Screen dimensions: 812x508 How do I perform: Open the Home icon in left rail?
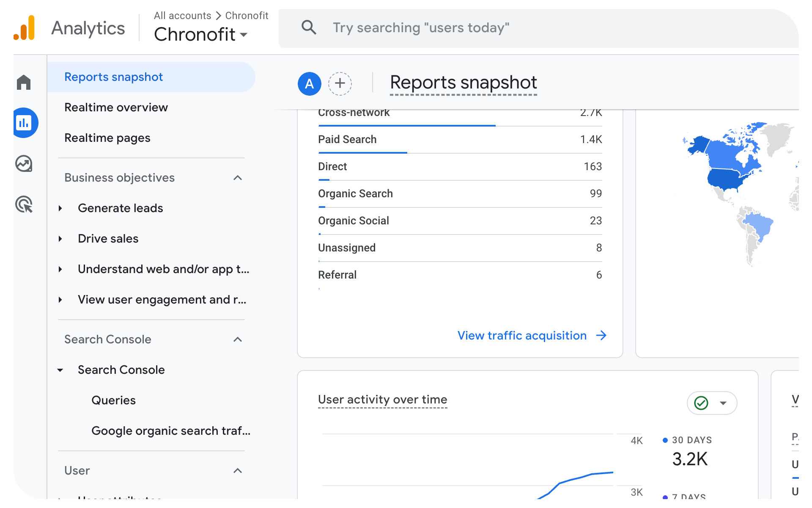click(24, 82)
